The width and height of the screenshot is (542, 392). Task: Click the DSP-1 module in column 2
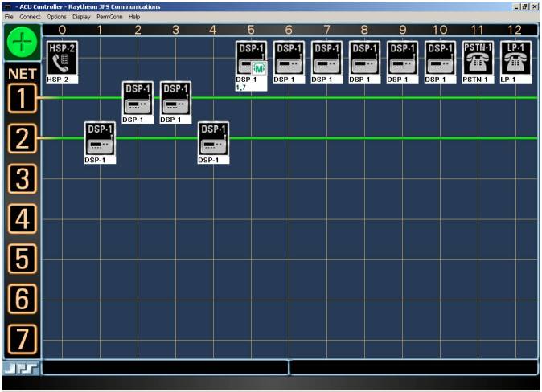point(138,98)
